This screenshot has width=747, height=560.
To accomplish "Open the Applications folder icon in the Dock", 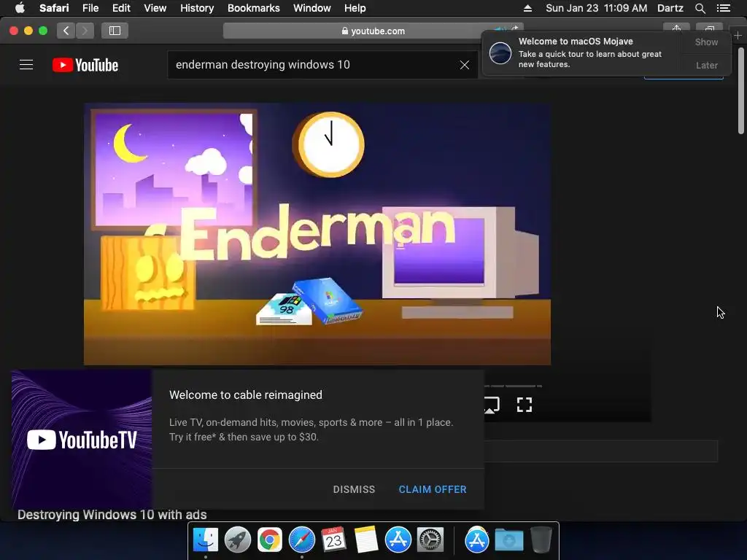I will click(477, 540).
